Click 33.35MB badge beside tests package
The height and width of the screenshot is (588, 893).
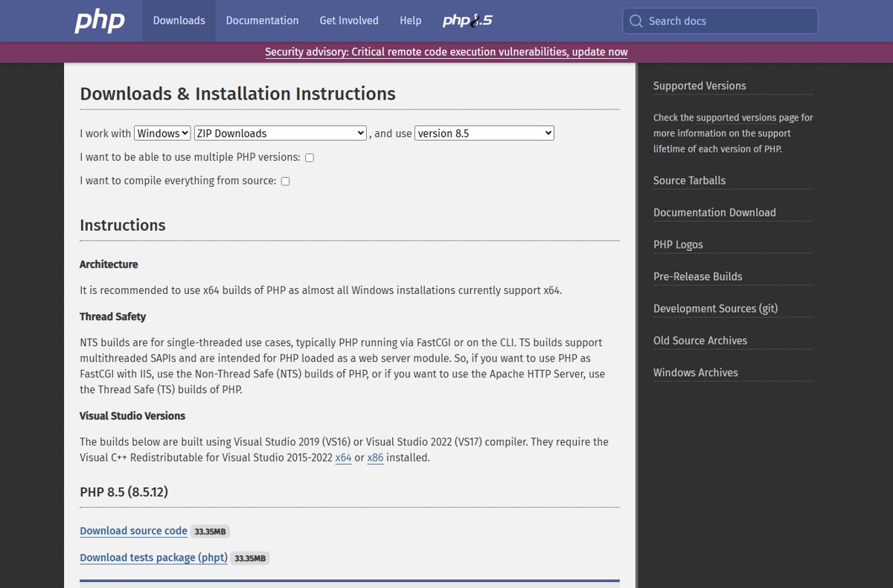pyautogui.click(x=250, y=558)
